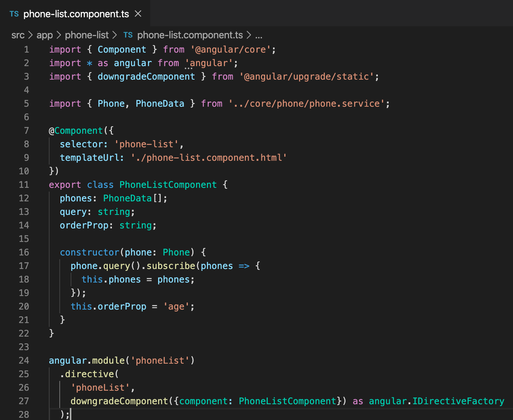Click 'this.orderProp' on line 20
This screenshot has width=513, height=420.
point(109,307)
